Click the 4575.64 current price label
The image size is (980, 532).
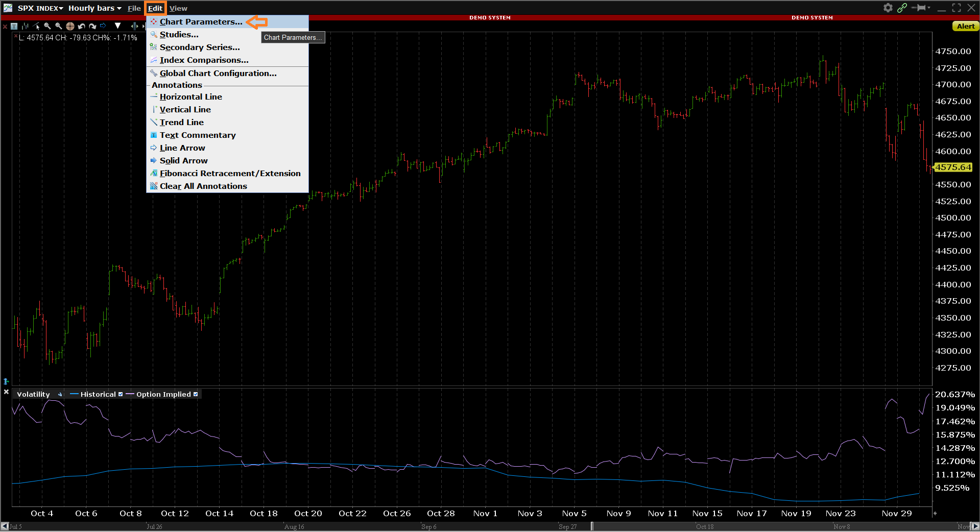click(x=953, y=167)
